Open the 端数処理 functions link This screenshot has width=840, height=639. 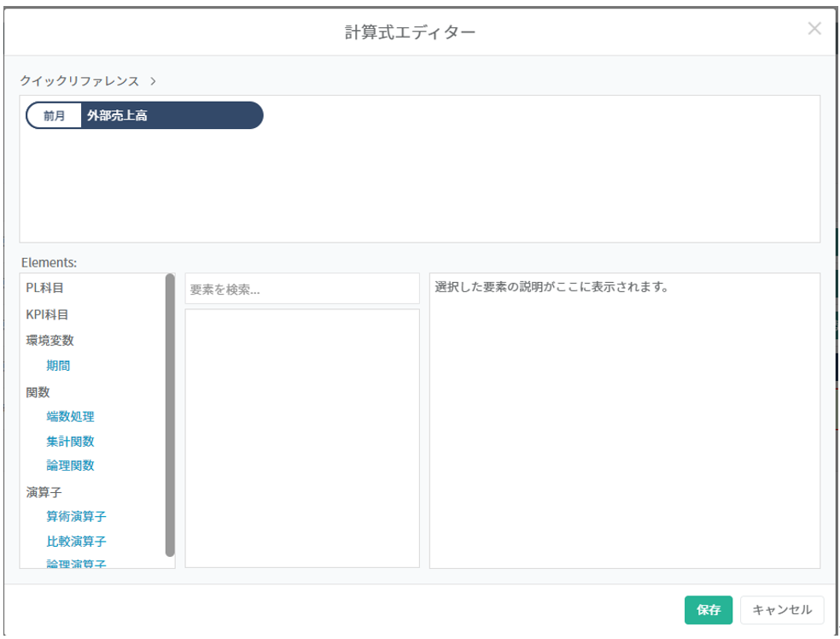pos(71,417)
